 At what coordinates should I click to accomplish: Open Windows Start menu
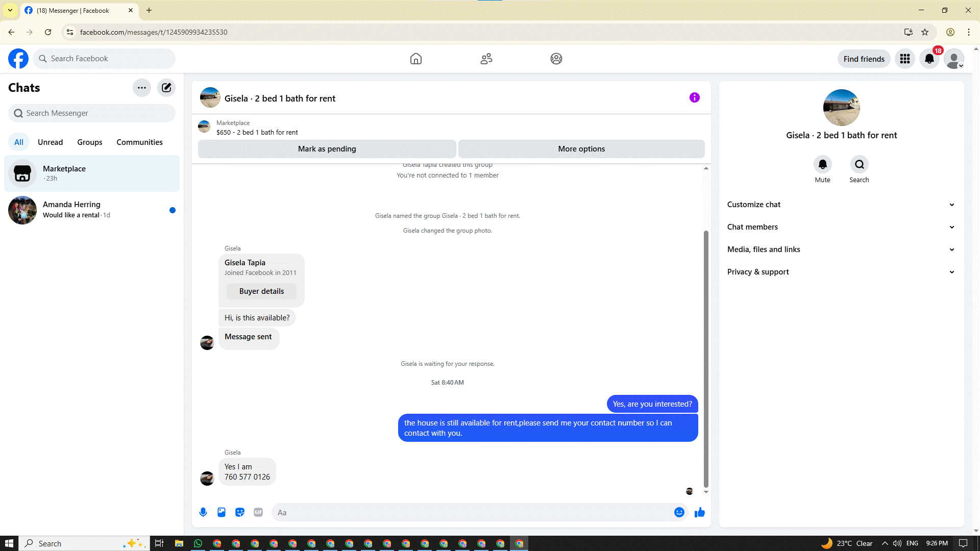coord(9,543)
